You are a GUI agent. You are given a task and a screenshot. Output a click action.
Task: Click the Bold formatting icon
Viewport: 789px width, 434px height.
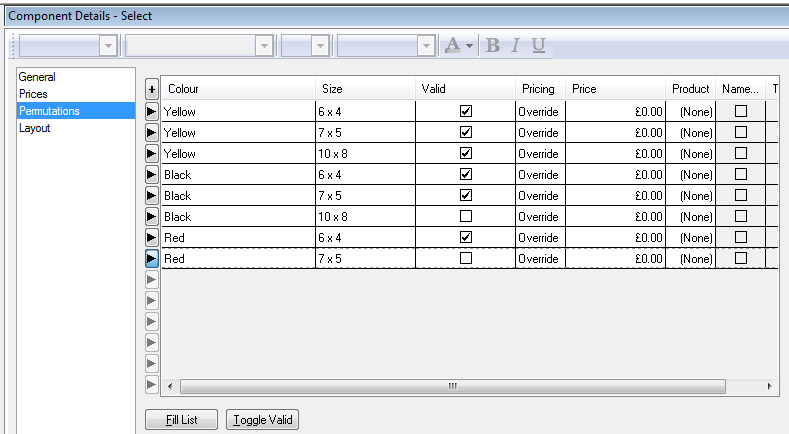[x=492, y=45]
